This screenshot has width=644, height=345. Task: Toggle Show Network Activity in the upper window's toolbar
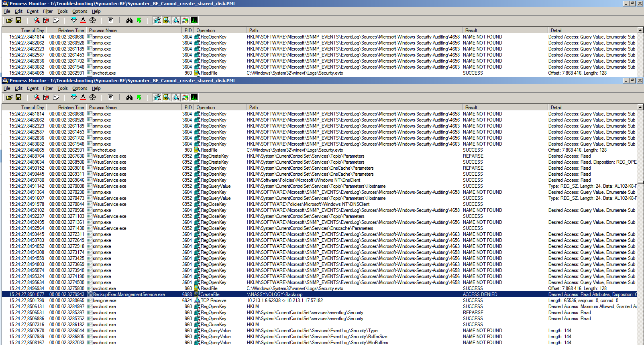tap(176, 20)
